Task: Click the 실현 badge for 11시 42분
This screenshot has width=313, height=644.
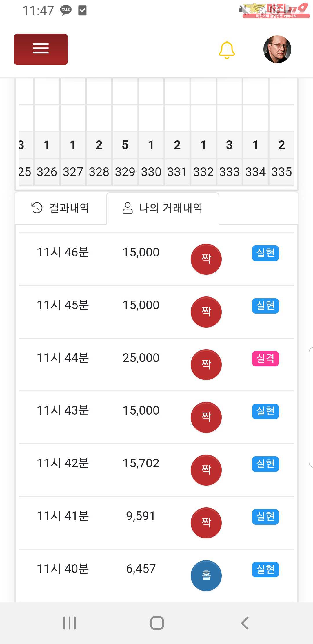Action: tap(265, 464)
